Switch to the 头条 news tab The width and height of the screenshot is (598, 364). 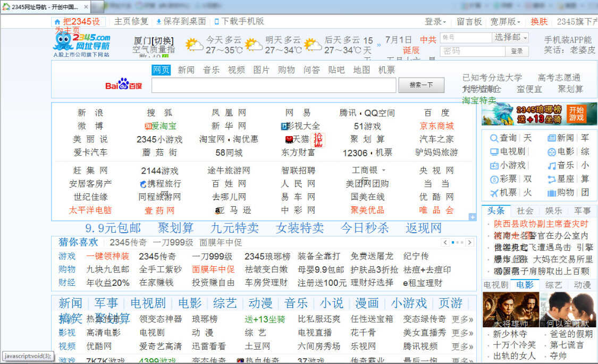(496, 210)
